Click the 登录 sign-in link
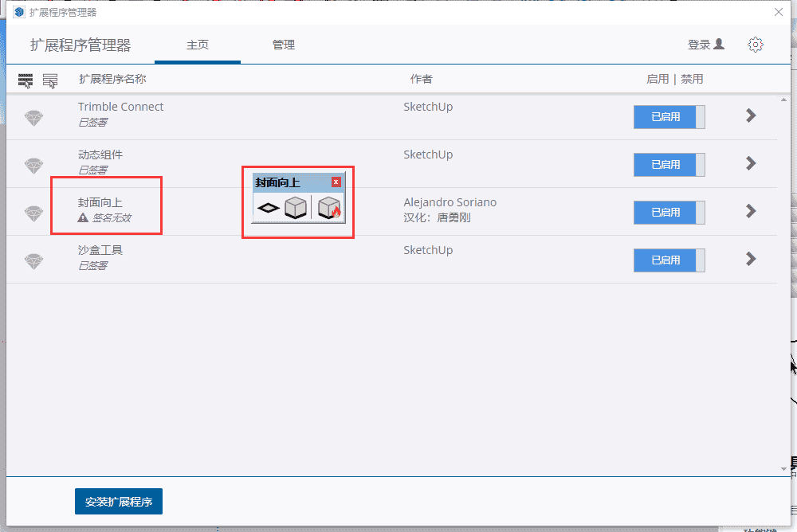This screenshot has height=532, width=797. pyautogui.click(x=705, y=45)
